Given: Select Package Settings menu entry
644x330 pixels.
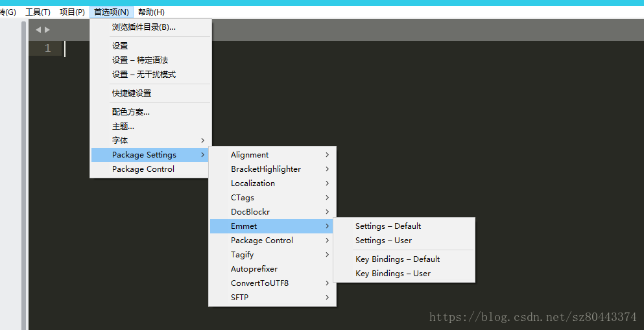Looking at the screenshot, I should pos(150,155).
